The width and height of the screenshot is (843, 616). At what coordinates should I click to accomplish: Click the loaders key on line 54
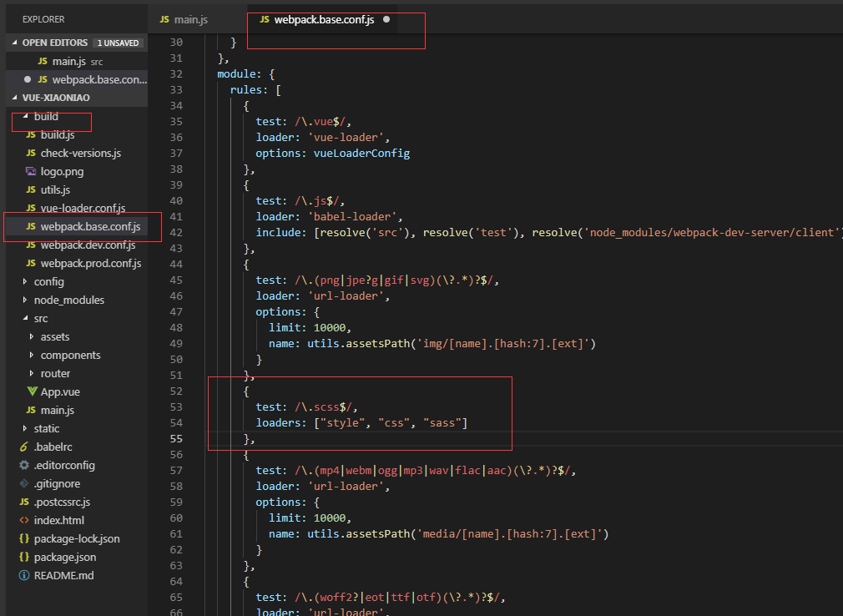click(279, 423)
